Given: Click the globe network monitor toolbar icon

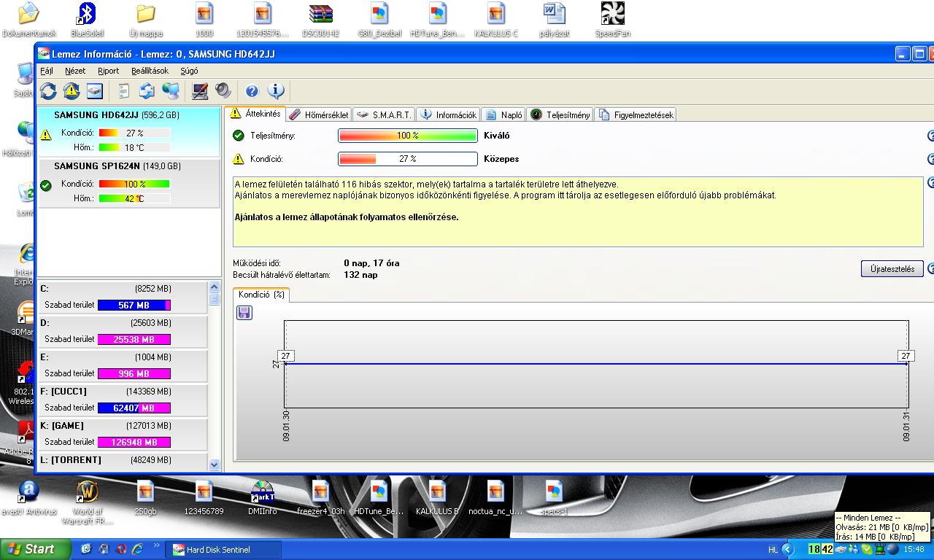Looking at the screenshot, I should pyautogui.click(x=171, y=91).
